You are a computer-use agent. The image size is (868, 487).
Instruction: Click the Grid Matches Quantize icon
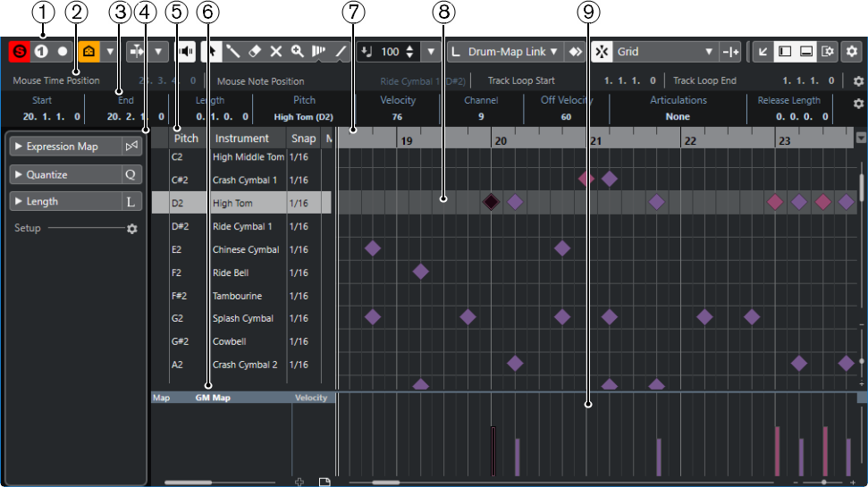pos(730,52)
